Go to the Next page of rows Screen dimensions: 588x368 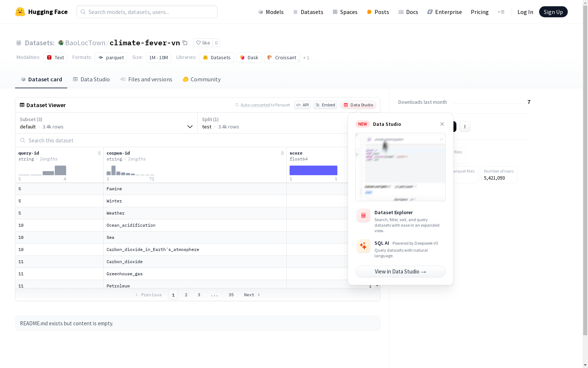tap(252, 295)
